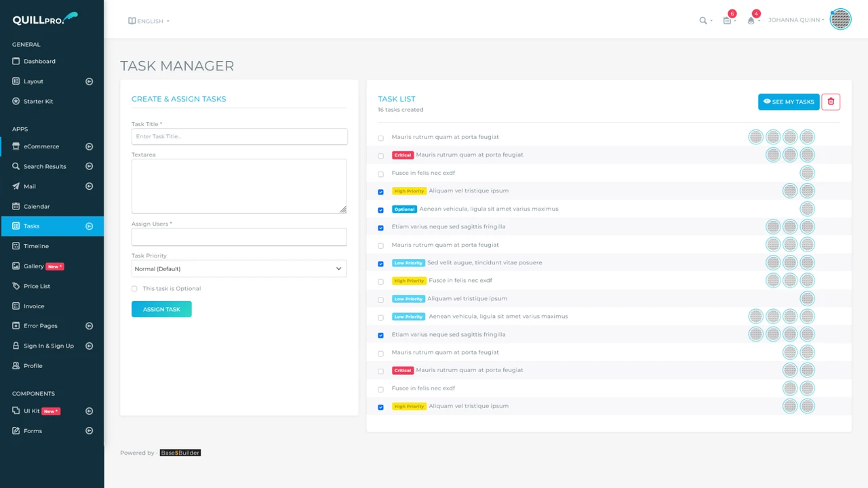
Task: Click the See My Tasks button
Action: click(789, 102)
